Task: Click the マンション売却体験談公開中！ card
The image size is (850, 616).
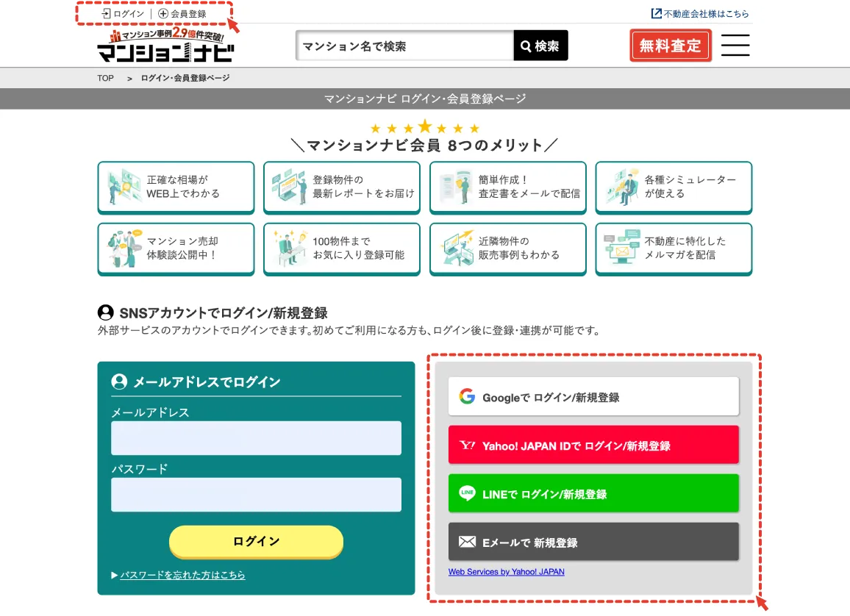Action: click(x=176, y=248)
